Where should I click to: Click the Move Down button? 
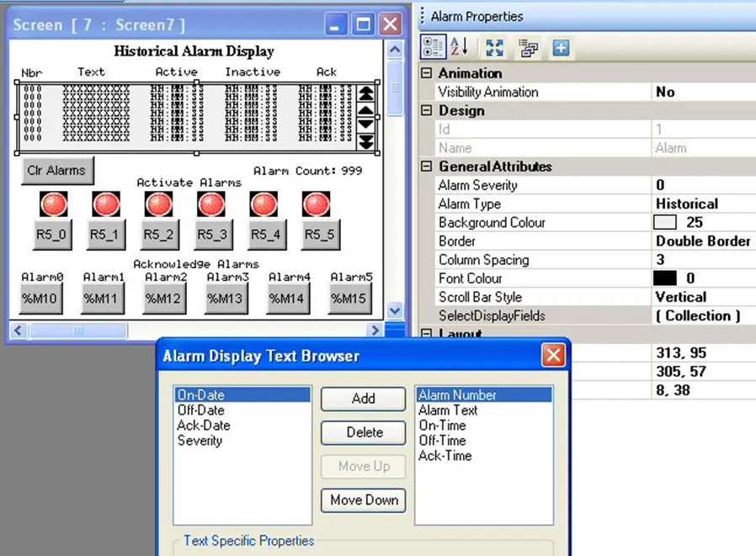pos(363,500)
